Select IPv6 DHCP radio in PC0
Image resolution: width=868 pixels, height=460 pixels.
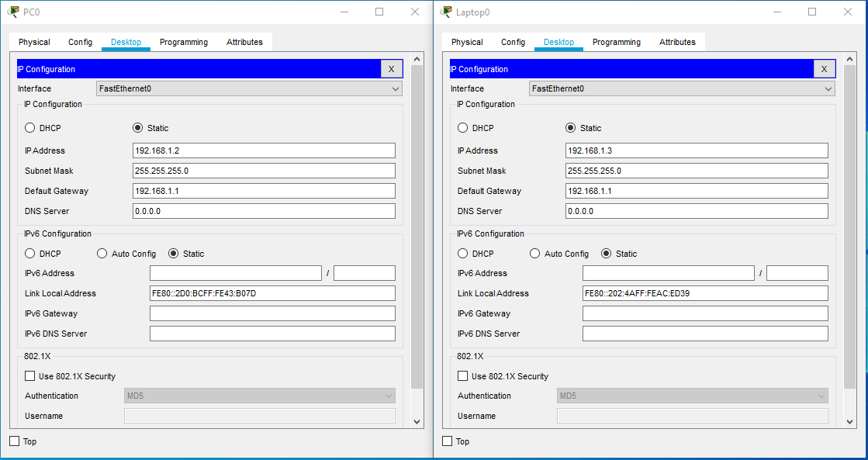(x=30, y=254)
